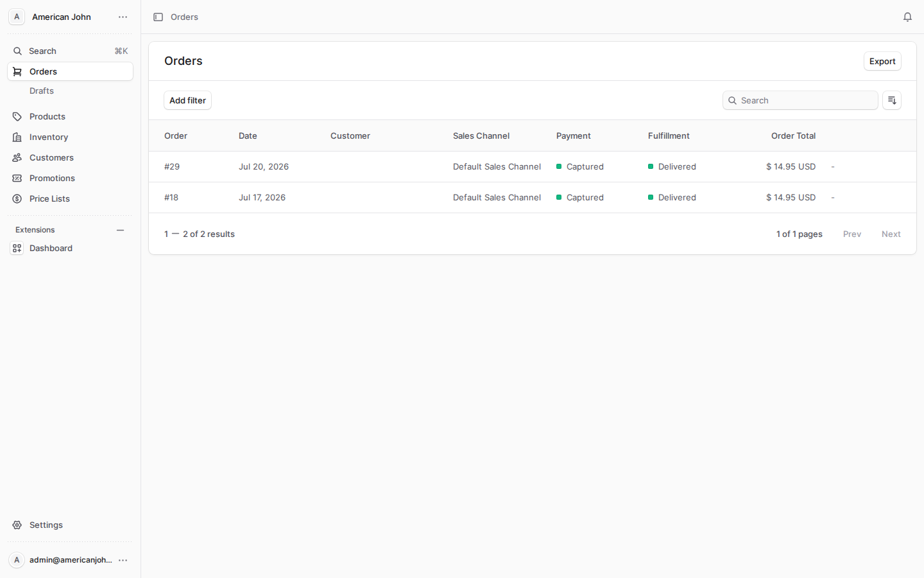
Task: Open Settings gear icon
Action: (x=17, y=525)
